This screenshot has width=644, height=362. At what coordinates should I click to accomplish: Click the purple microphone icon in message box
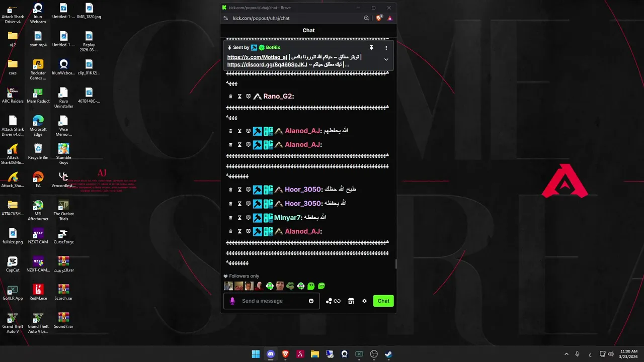click(x=232, y=301)
